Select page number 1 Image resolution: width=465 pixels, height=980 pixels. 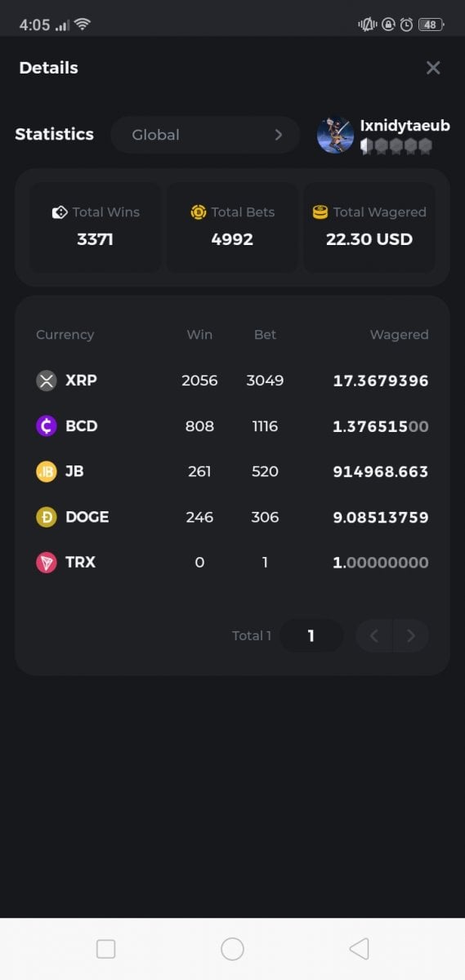click(x=311, y=635)
